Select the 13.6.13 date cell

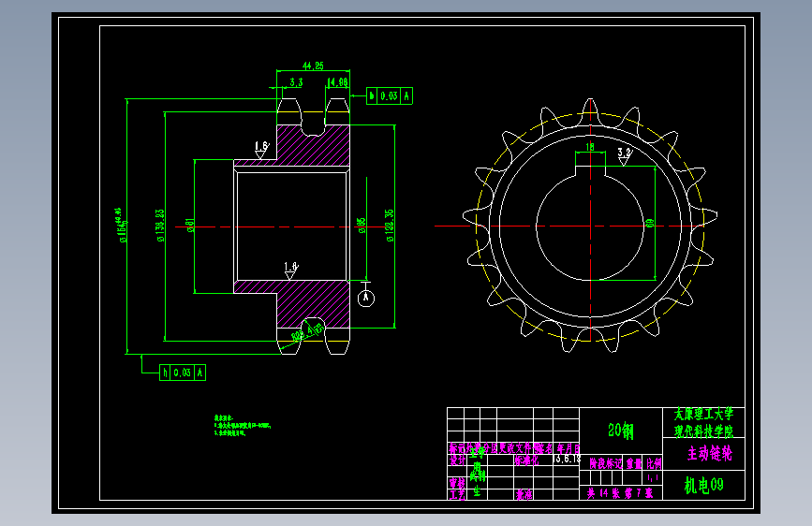click(567, 460)
